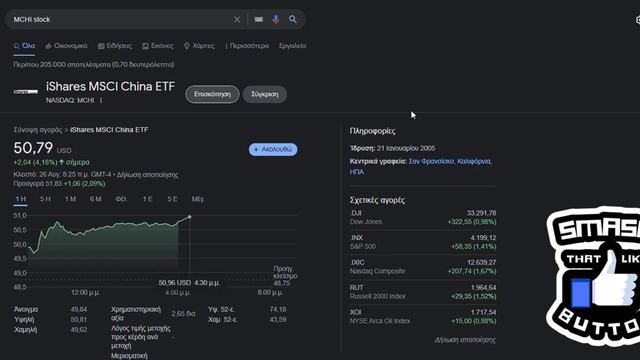
Task: Select the 1 Ε chart range
Action: tap(147, 199)
